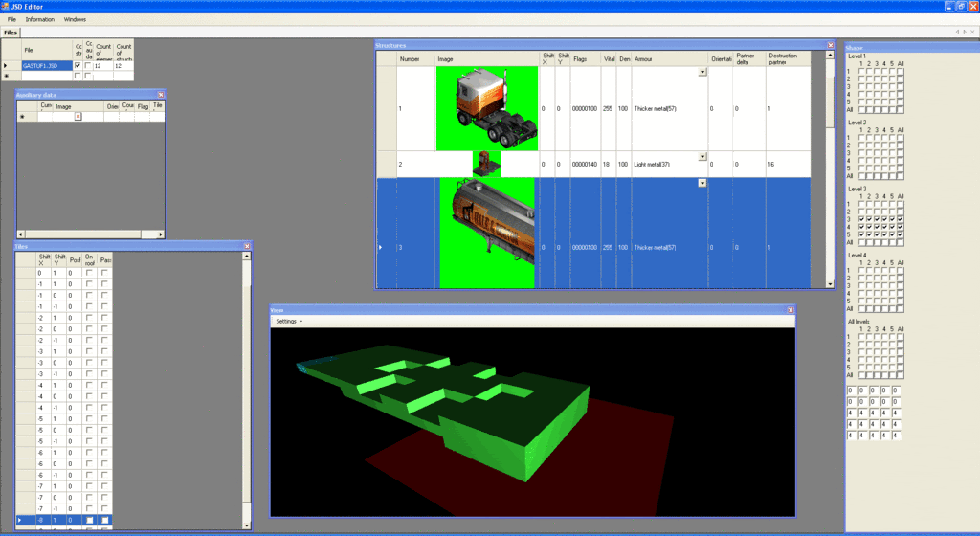Click tab strip scroll-left arrow
The width and height of the screenshot is (980, 536).
tap(957, 32)
